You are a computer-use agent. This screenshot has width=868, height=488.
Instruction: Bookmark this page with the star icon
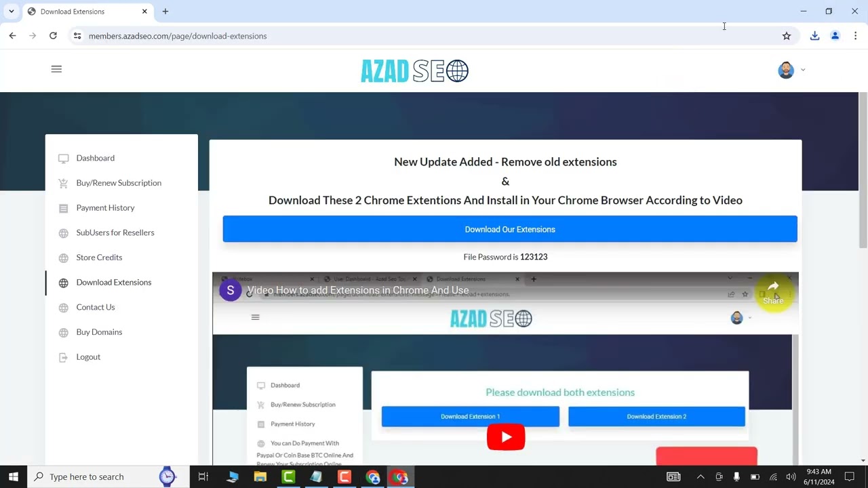pyautogui.click(x=787, y=36)
